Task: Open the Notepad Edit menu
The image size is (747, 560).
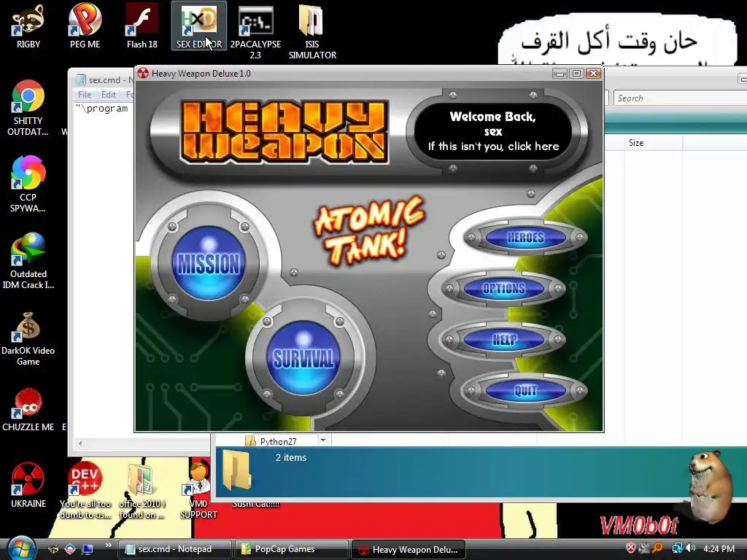Action: [x=109, y=94]
